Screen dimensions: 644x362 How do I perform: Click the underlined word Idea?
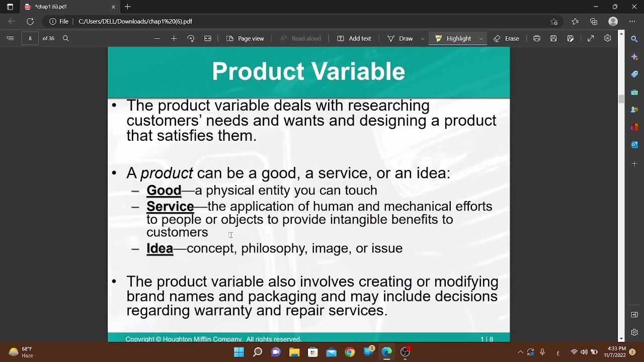[159, 248]
